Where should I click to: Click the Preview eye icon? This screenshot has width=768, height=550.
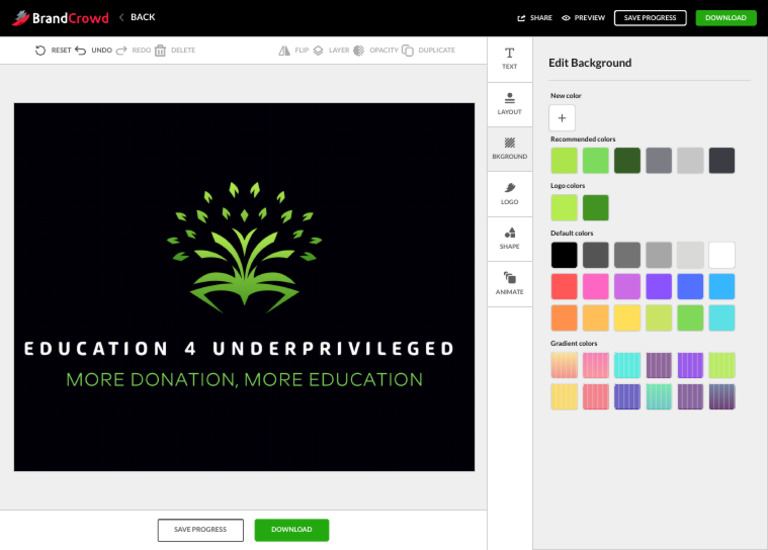[566, 18]
